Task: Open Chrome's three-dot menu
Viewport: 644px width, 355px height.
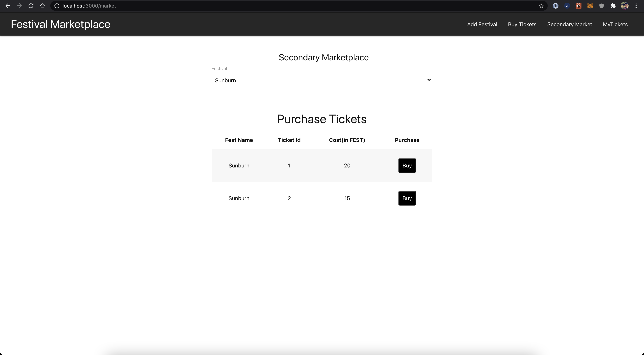Action: coord(636,6)
